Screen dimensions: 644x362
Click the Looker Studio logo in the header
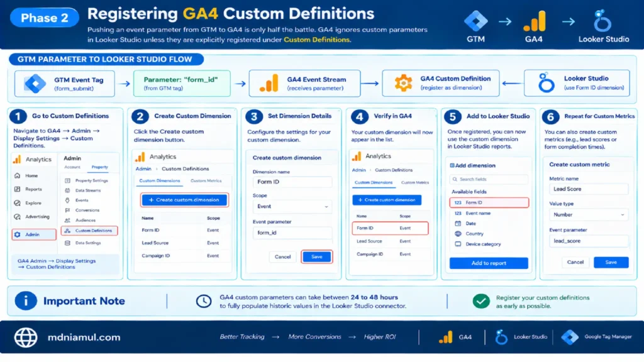[x=602, y=21]
